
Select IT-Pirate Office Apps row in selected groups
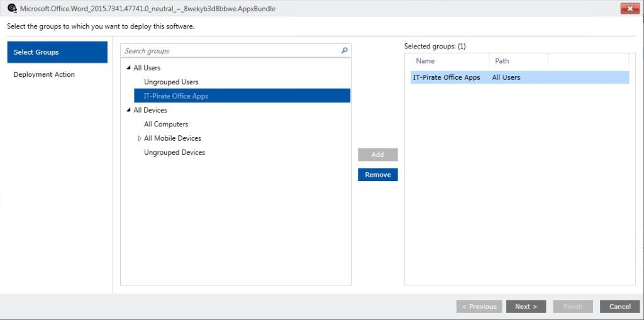click(x=519, y=77)
